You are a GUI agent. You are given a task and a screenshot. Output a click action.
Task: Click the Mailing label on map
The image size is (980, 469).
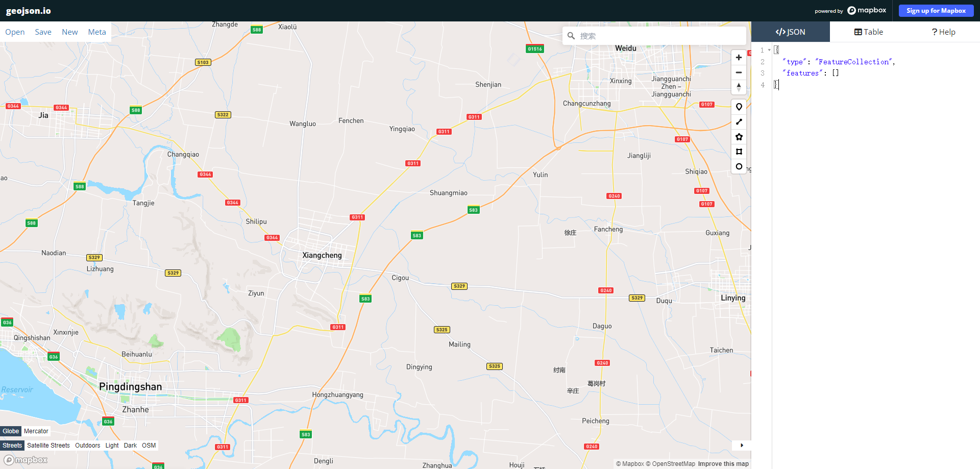460,344
